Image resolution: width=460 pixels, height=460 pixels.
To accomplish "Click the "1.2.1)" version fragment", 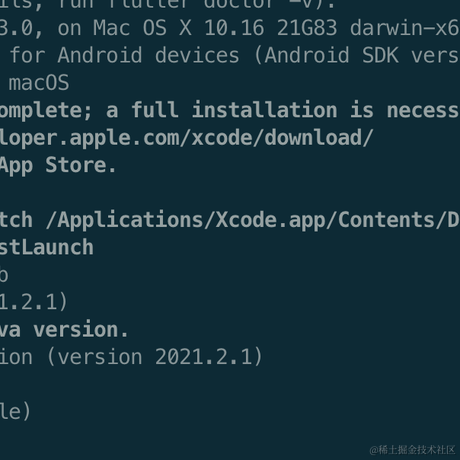I will [x=34, y=302].
